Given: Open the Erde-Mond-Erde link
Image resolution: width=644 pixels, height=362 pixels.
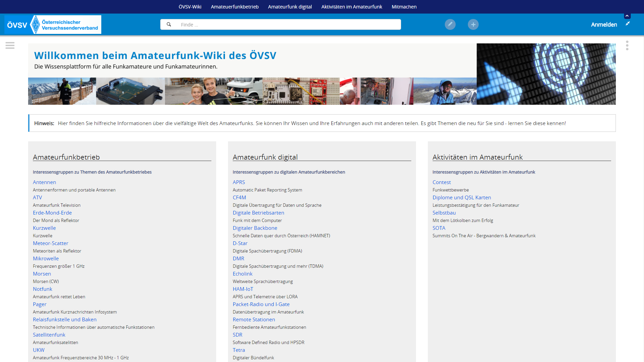Looking at the screenshot, I should [52, 213].
